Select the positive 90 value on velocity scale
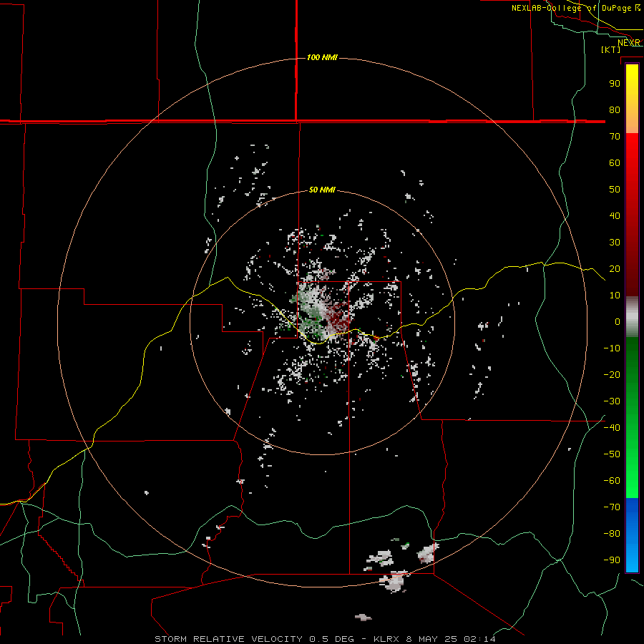This screenshot has width=644, height=644. click(x=615, y=84)
